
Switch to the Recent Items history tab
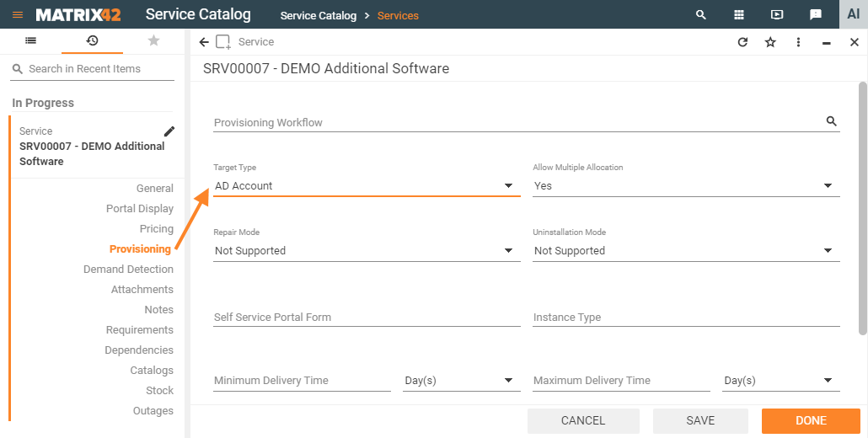click(x=92, y=40)
